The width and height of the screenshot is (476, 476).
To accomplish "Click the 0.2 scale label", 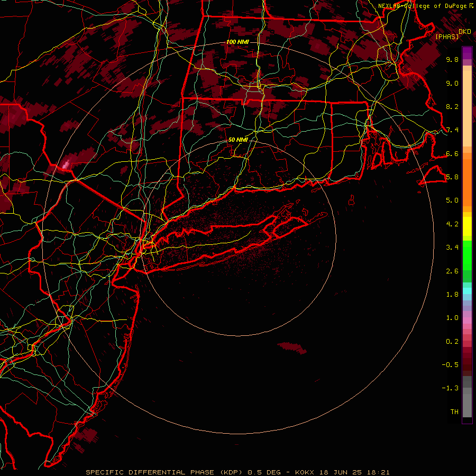I will [x=452, y=342].
